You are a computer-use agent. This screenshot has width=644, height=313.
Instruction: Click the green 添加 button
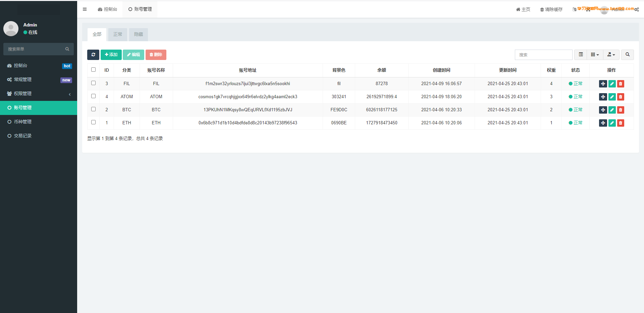click(x=111, y=55)
